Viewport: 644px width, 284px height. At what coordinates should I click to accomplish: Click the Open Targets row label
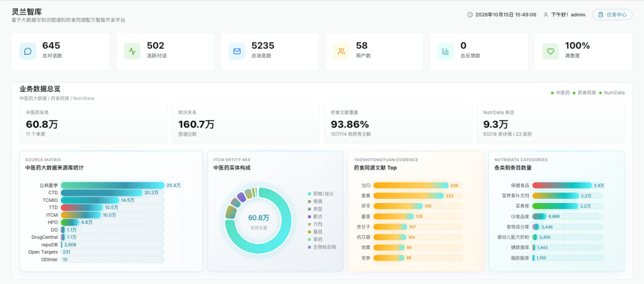pyautogui.click(x=43, y=252)
